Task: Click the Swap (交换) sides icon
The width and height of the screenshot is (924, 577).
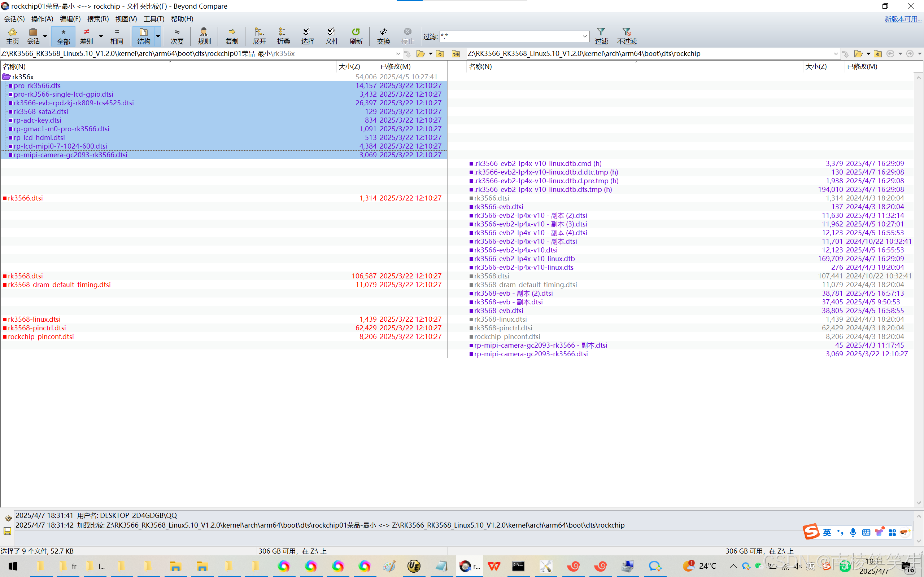Action: 383,36
